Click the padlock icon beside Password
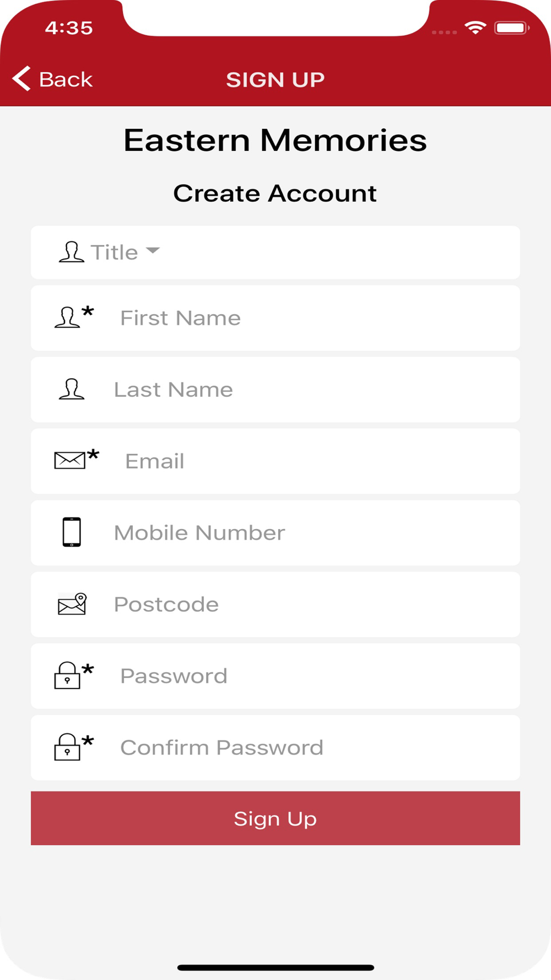The image size is (551, 980). click(x=67, y=675)
